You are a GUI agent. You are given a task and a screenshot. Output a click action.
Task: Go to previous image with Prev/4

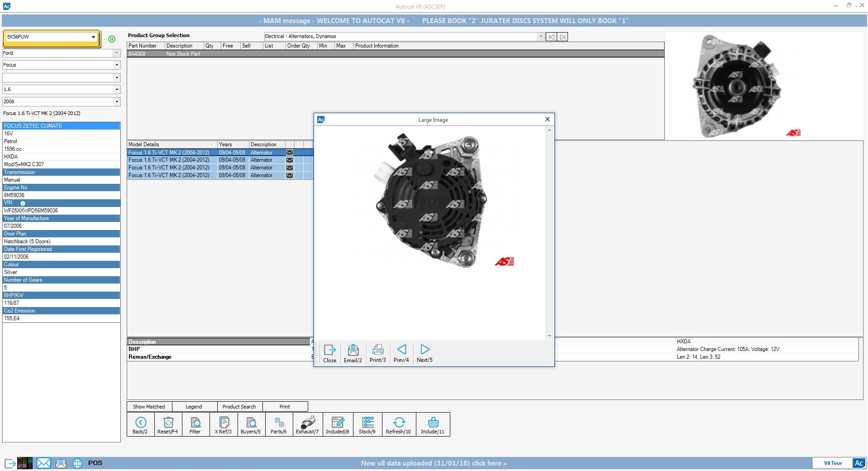point(401,353)
